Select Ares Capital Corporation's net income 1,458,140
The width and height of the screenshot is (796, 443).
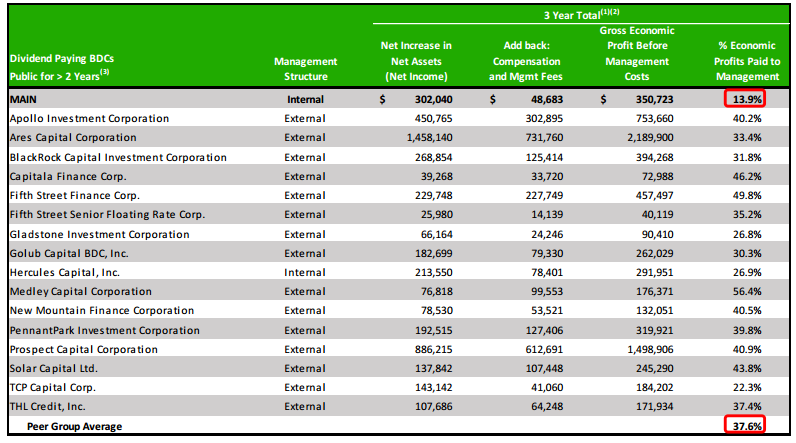click(x=424, y=138)
